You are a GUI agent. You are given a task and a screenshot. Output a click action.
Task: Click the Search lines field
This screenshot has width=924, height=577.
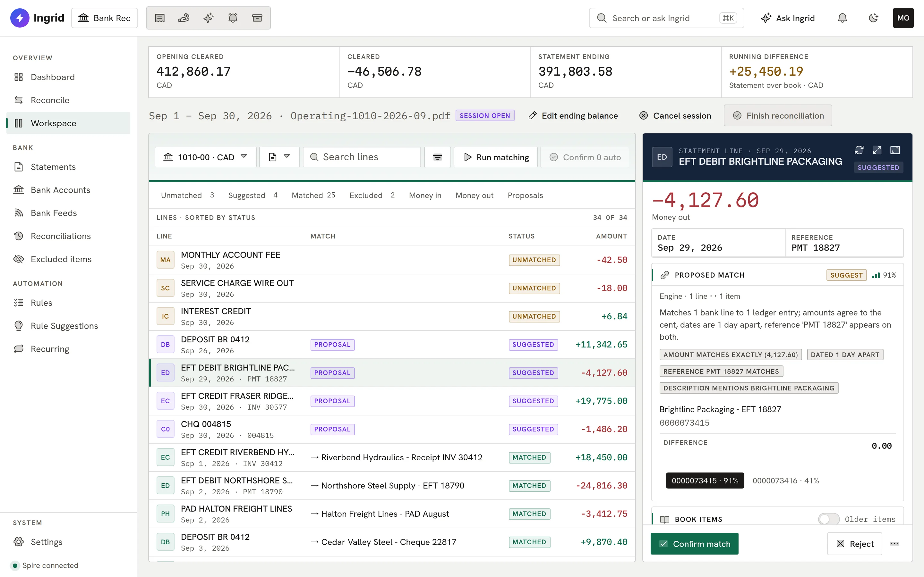click(362, 157)
